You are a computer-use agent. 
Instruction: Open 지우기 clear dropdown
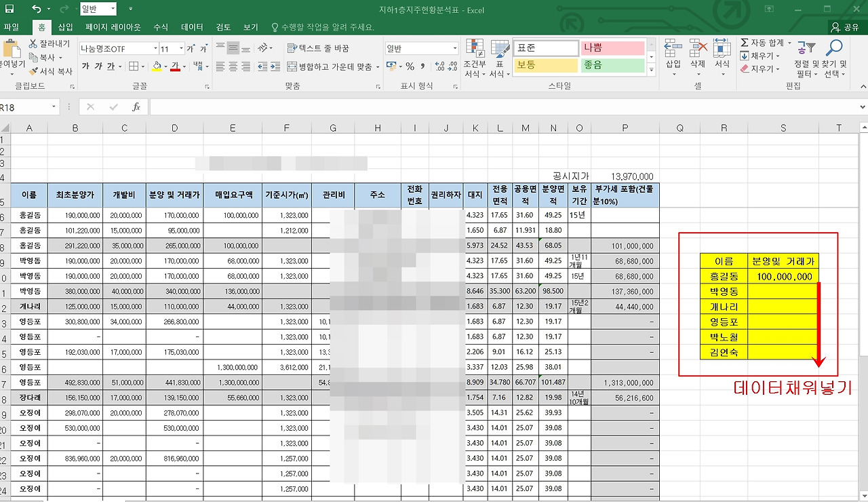tap(760, 69)
